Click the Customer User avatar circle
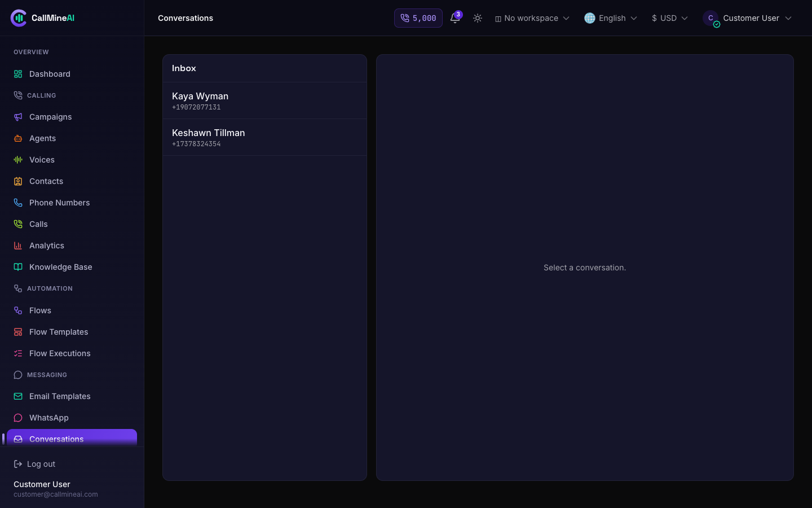This screenshot has height=508, width=812. point(710,18)
